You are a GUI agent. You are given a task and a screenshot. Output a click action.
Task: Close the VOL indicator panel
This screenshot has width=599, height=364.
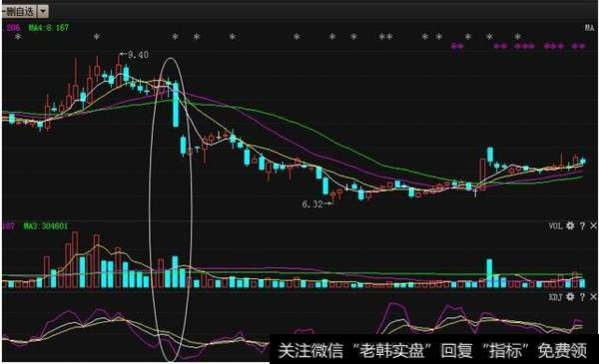tap(593, 225)
